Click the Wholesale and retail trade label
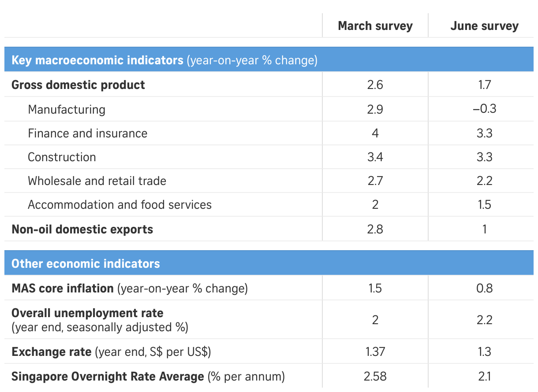 97,181
